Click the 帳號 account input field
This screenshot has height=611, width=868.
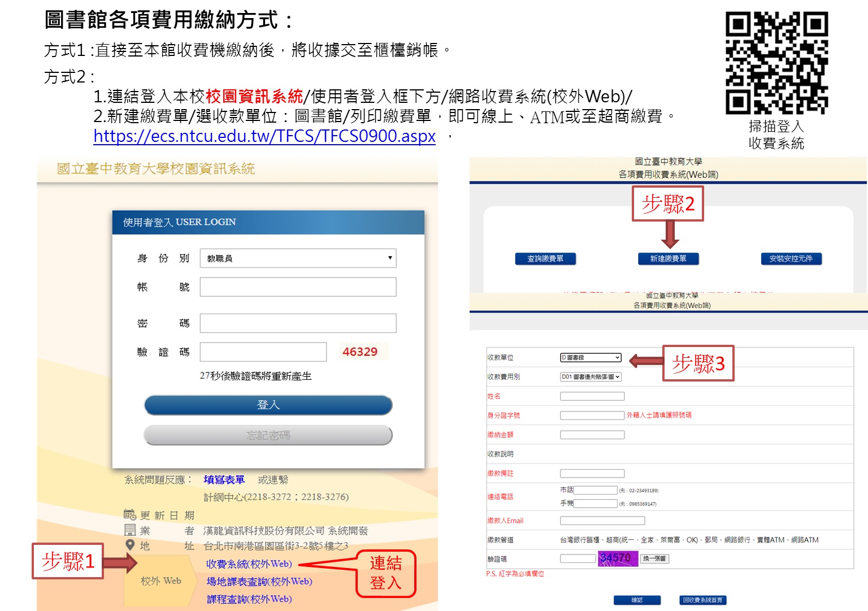pyautogui.click(x=298, y=287)
